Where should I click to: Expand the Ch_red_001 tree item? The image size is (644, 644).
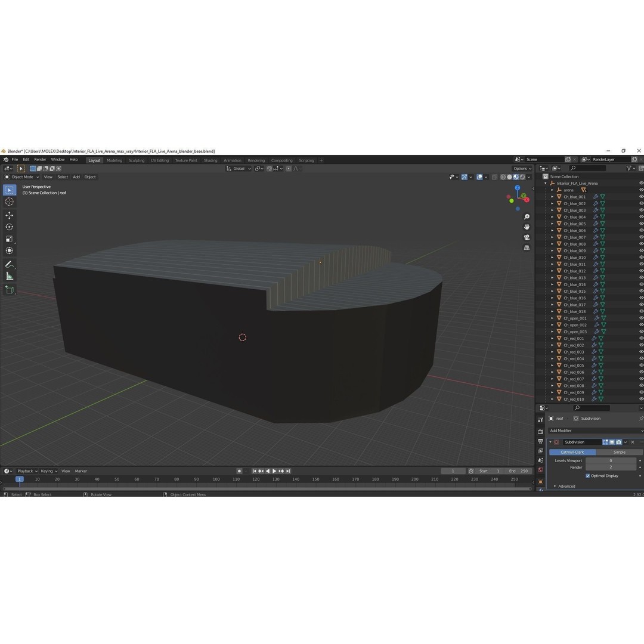[552, 338]
